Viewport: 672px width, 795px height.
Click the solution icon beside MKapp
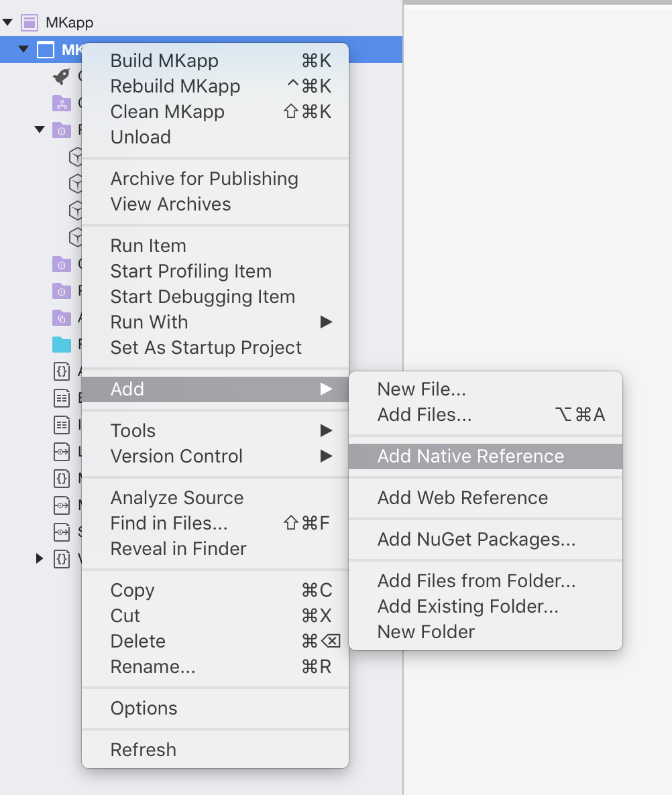point(29,22)
